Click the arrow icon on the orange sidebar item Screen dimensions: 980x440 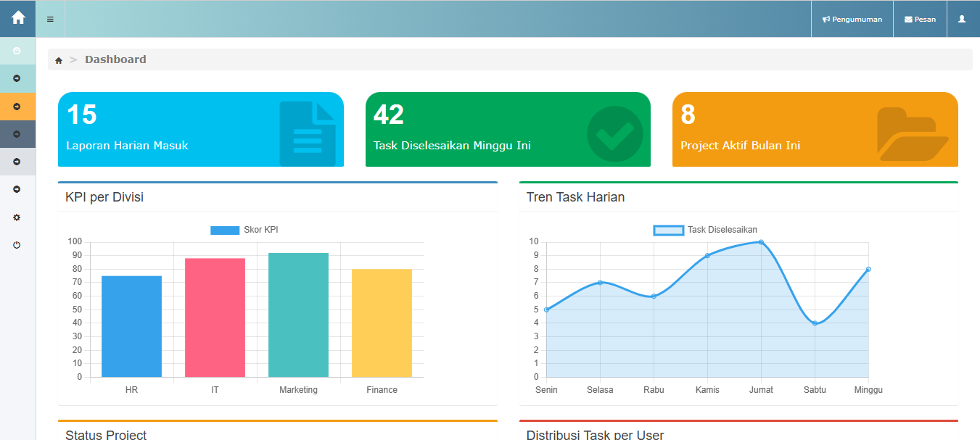pyautogui.click(x=17, y=106)
